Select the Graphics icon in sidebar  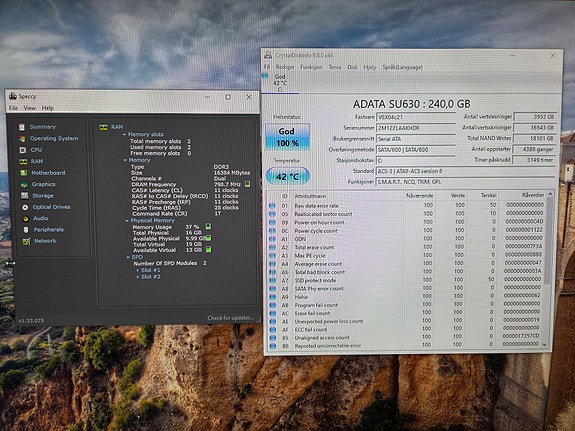point(24,184)
